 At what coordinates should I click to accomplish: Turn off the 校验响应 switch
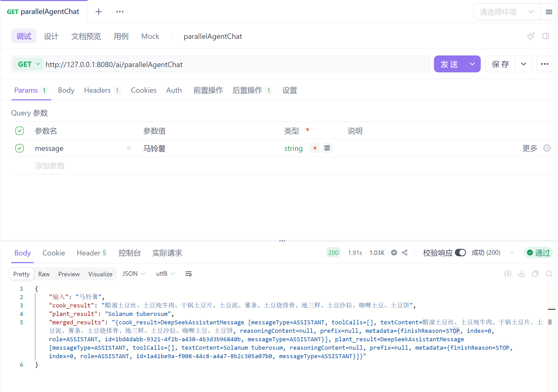tap(460, 253)
